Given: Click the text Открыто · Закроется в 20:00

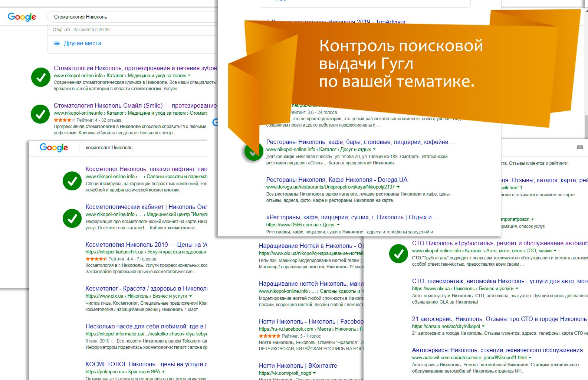Looking at the screenshot, I should tap(81, 30).
